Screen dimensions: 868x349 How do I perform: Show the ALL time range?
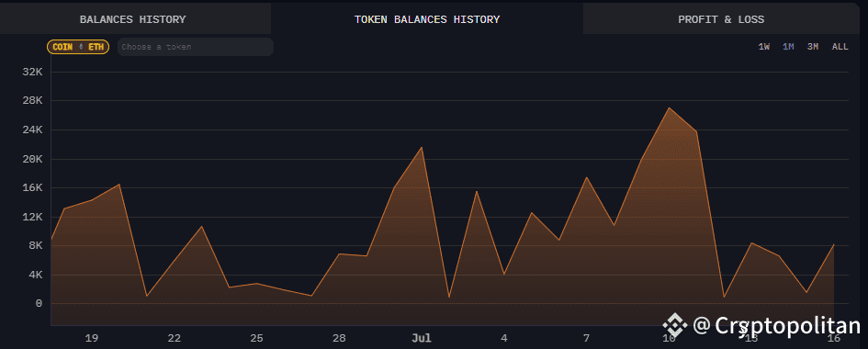point(840,47)
